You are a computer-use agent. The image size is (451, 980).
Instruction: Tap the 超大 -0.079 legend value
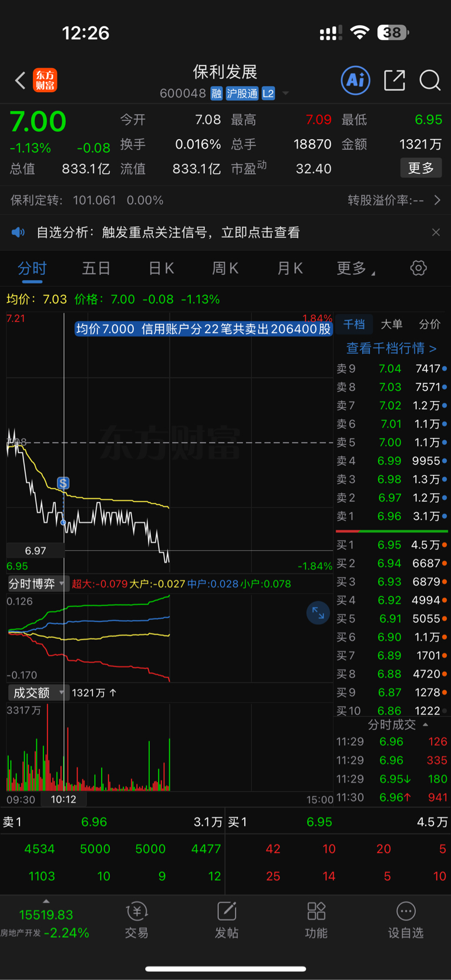(100, 584)
